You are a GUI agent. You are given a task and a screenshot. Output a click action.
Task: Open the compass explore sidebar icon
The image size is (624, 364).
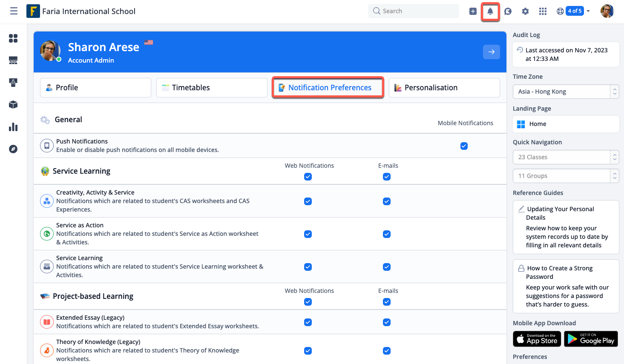(13, 149)
